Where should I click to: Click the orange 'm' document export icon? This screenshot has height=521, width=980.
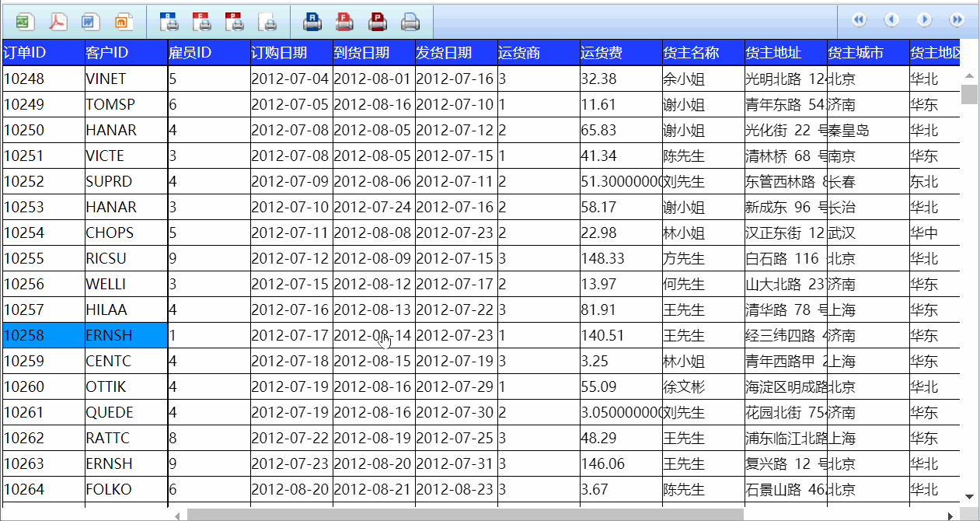point(124,21)
